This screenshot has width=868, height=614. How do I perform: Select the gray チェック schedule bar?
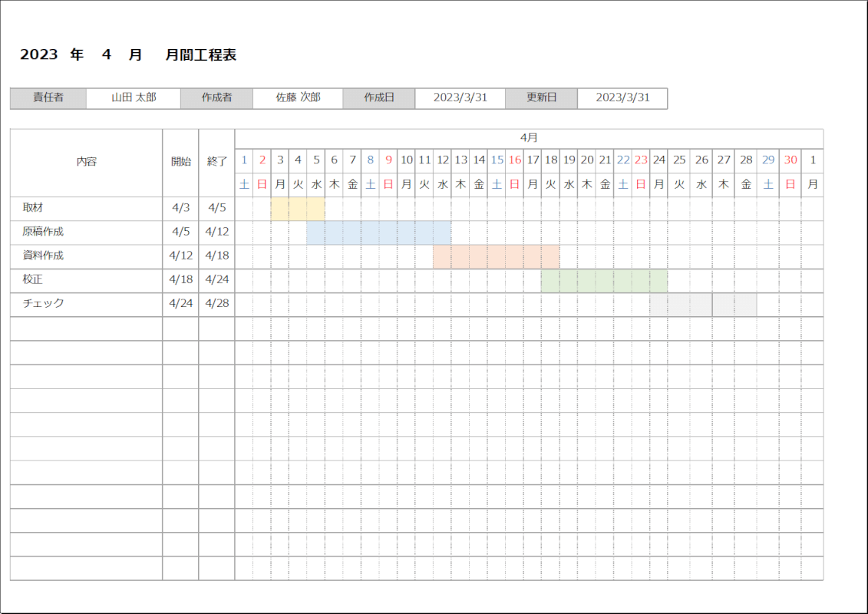(703, 305)
